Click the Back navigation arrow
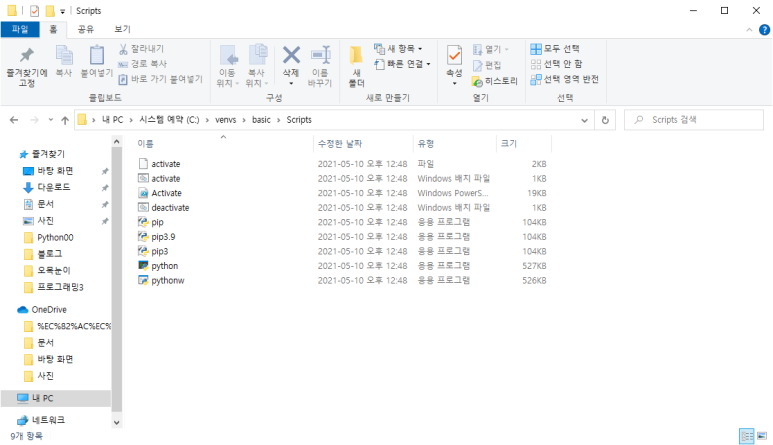Viewport: 773px width, 445px height. tap(14, 120)
